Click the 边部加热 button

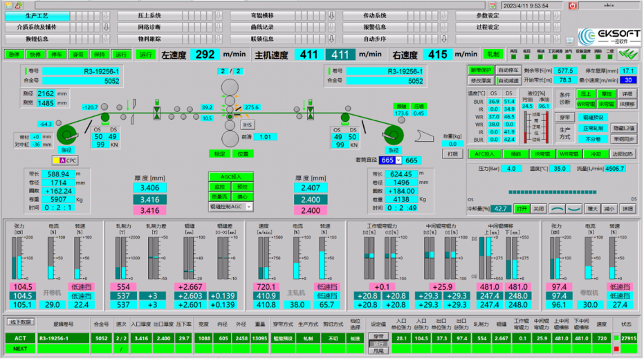point(623,154)
